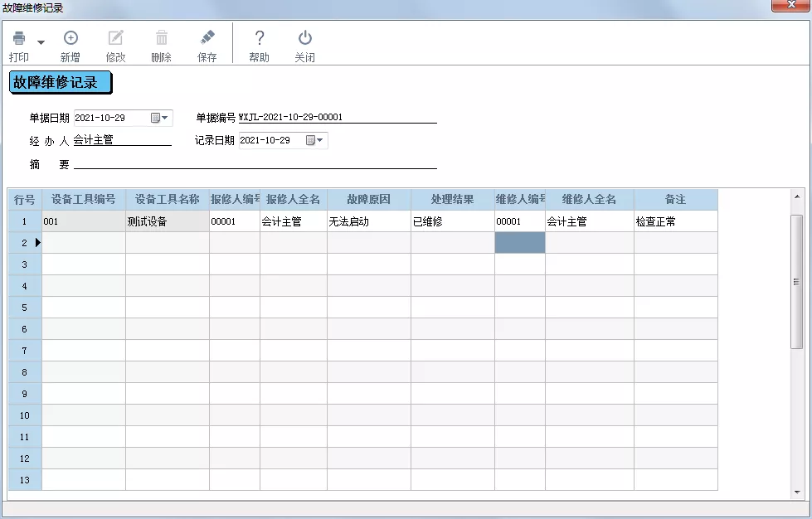Select 报修人全名 cell 会计主管 in row 1
Image resolution: width=812 pixels, height=519 pixels.
coord(294,221)
